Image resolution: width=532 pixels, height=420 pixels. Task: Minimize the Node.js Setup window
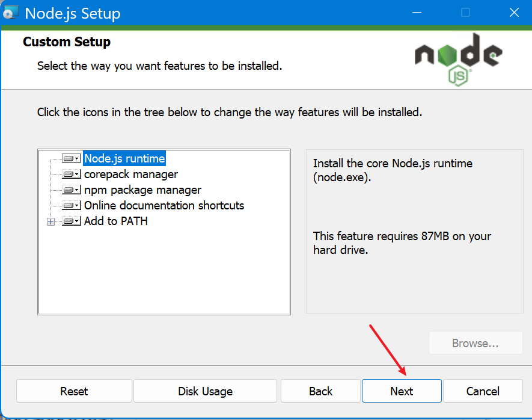click(417, 13)
